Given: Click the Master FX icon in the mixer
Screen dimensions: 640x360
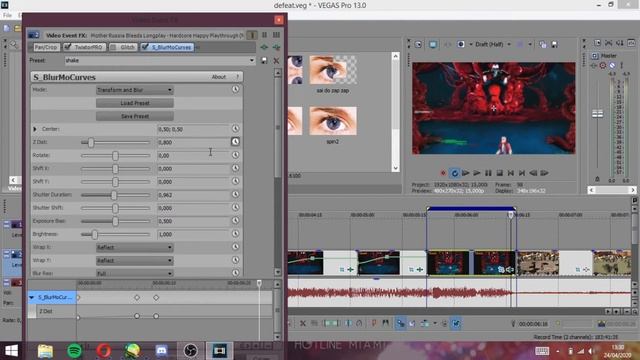Looking at the screenshot, I should tap(594, 65).
